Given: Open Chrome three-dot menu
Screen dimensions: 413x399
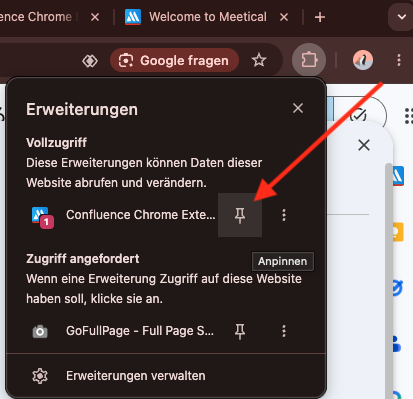Looking at the screenshot, I should (399, 60).
